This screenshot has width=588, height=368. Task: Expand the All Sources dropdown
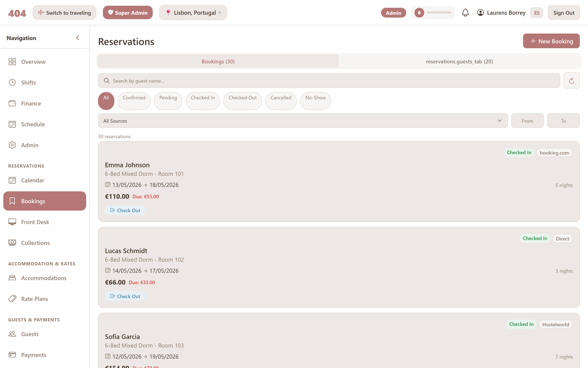pos(303,121)
